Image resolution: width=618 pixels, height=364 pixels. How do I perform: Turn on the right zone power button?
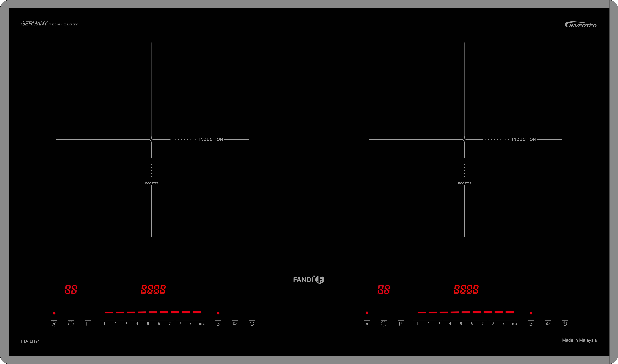coord(565,323)
